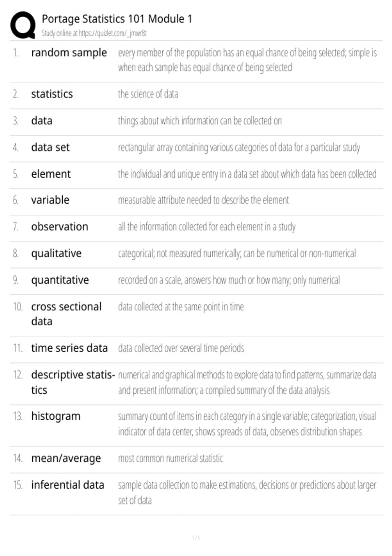Click the Portage Statistics 101 Module 1 title
The image size is (392, 556).
[x=117, y=19]
